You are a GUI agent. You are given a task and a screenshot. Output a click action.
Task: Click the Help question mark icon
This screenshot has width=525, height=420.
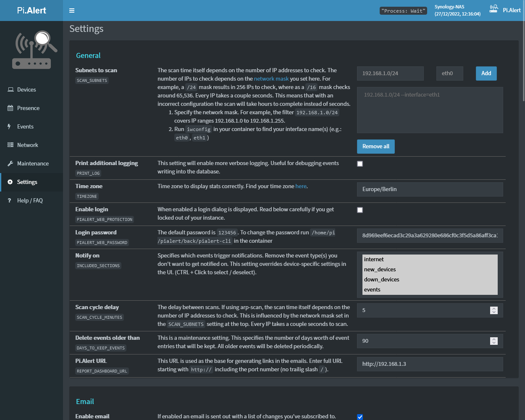[x=10, y=200]
